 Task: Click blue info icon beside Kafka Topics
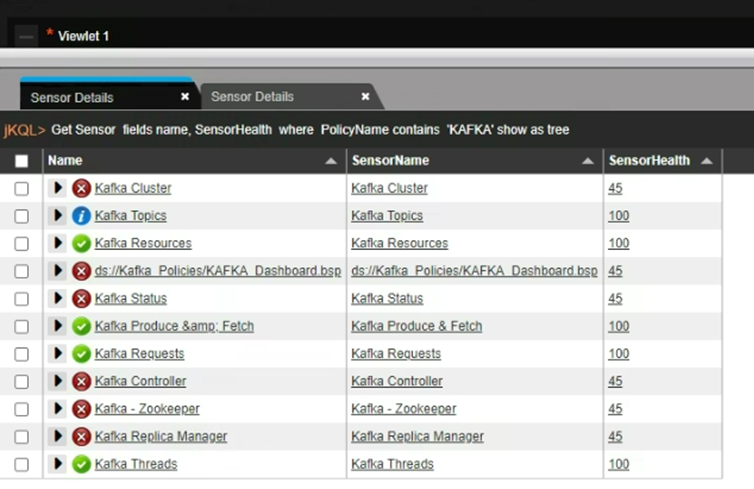tap(81, 216)
